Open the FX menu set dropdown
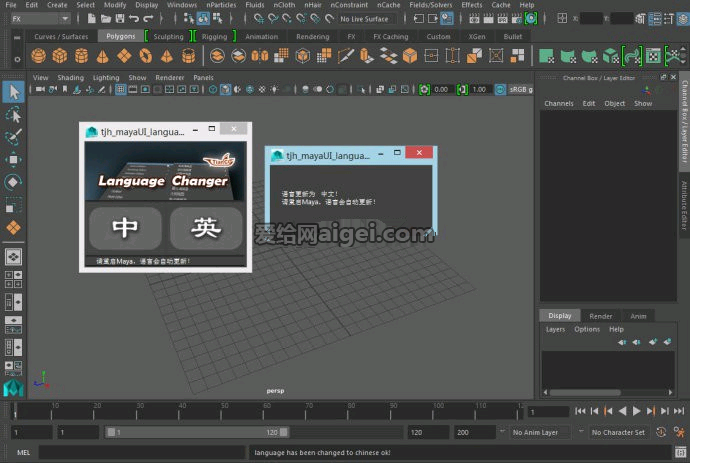Screen dimensions: 705x463 pos(41,19)
